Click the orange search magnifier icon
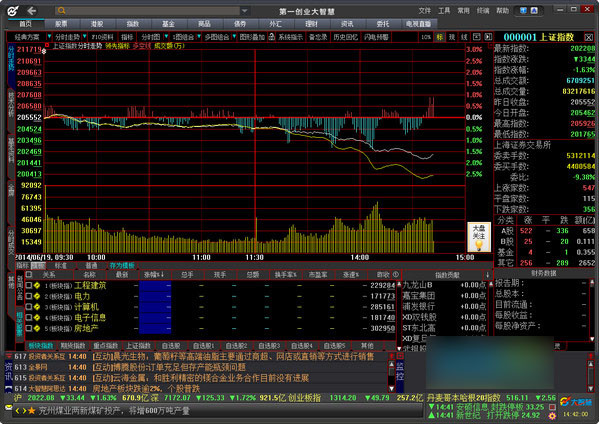Viewport: 599px width, 424px height. (x=61, y=11)
